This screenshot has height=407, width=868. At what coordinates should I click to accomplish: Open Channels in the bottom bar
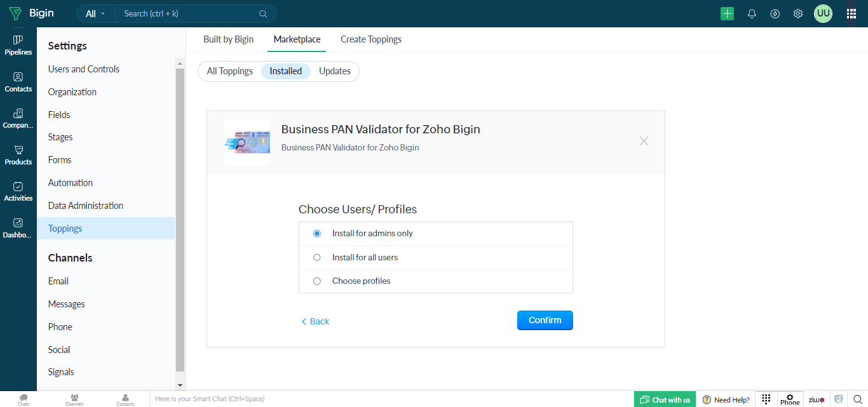point(74,399)
